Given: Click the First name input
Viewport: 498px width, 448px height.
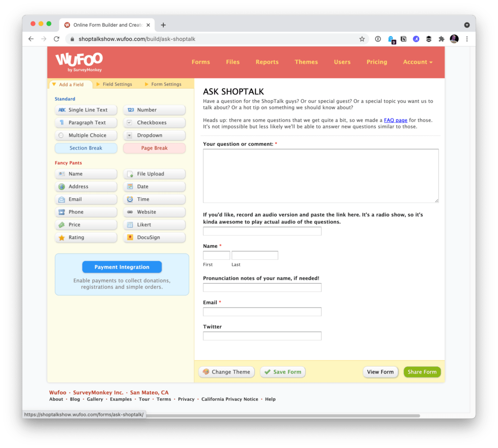Looking at the screenshot, I should pos(216,255).
